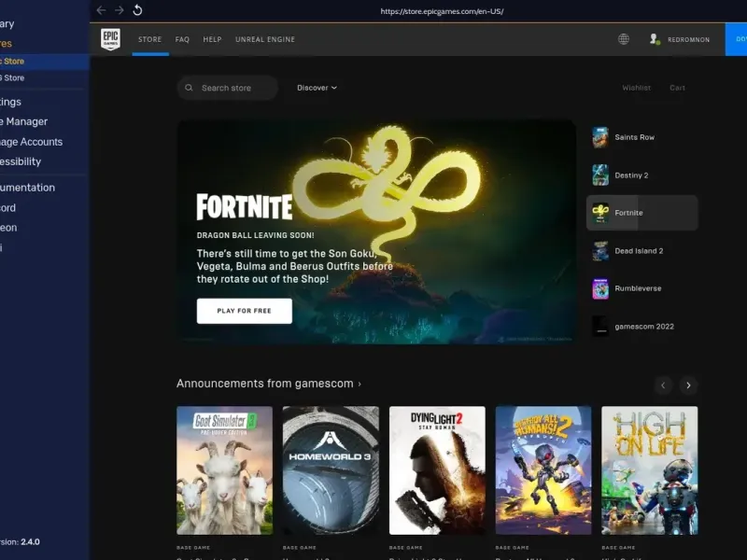Click the Epic Games logo
Viewport: 747px width, 560px height.
tap(110, 39)
